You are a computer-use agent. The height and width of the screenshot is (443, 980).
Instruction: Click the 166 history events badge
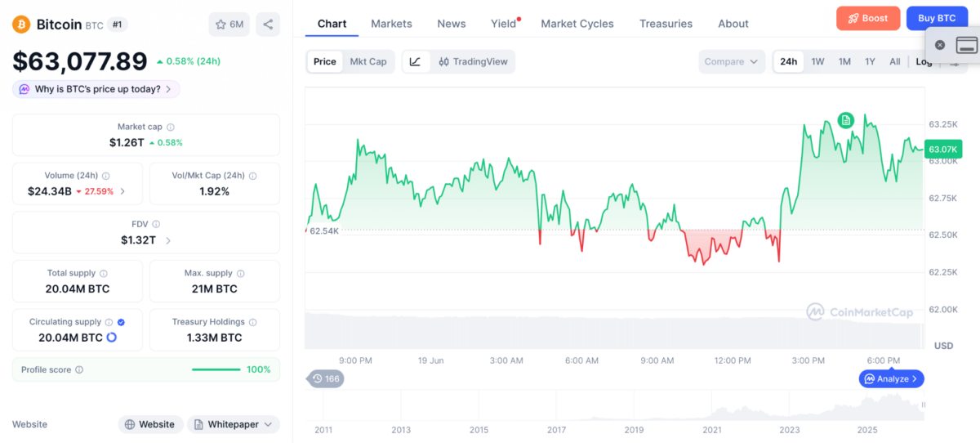[x=326, y=378]
